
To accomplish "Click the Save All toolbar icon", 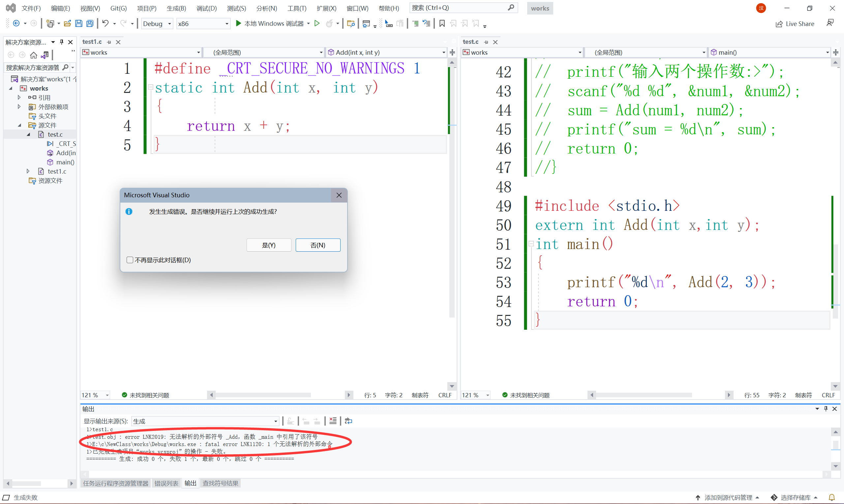I will [x=90, y=23].
